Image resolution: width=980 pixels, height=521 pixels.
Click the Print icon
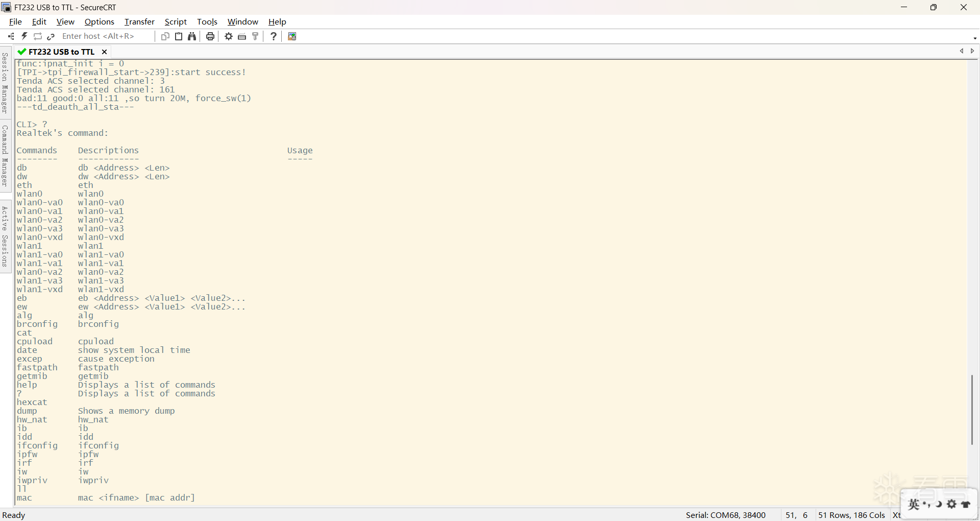pyautogui.click(x=210, y=36)
